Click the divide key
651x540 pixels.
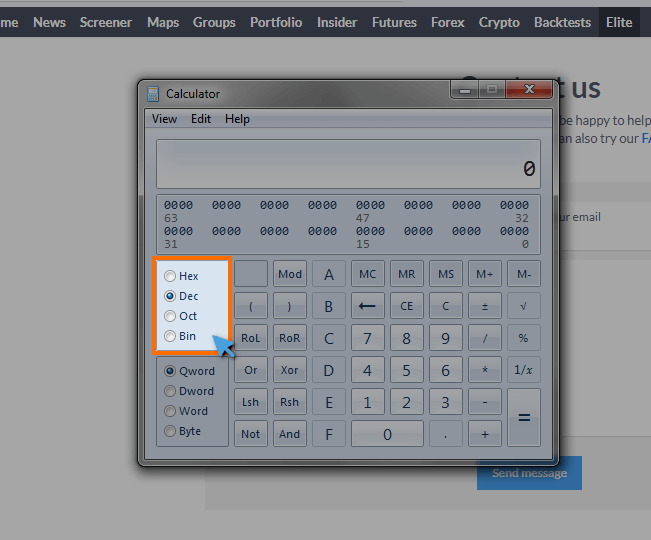coord(485,338)
